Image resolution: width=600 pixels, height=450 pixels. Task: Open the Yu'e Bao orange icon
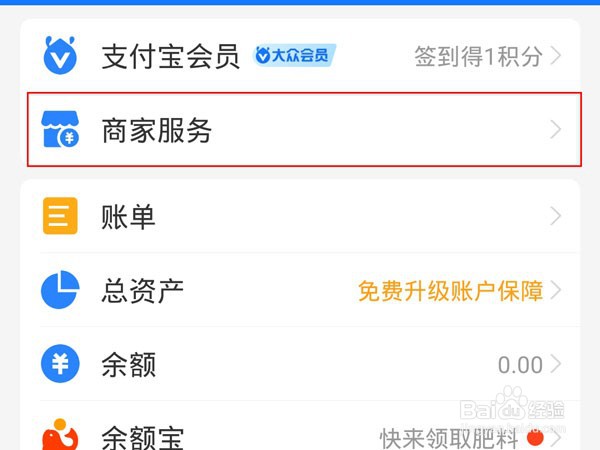tap(60, 435)
